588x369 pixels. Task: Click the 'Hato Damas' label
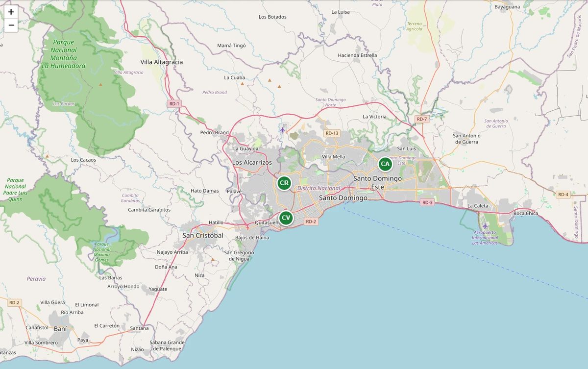tap(204, 191)
